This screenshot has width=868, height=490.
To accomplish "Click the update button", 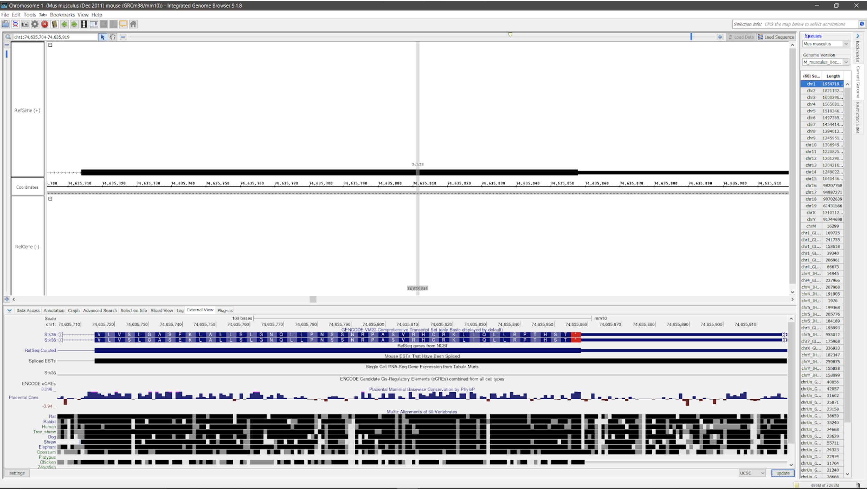I will pos(782,473).
